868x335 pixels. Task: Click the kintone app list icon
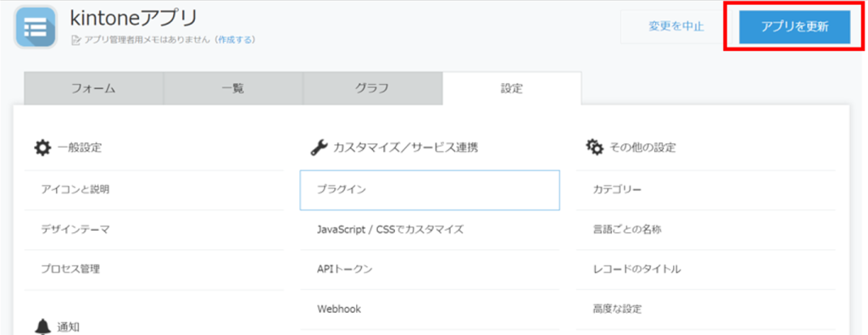click(x=36, y=27)
